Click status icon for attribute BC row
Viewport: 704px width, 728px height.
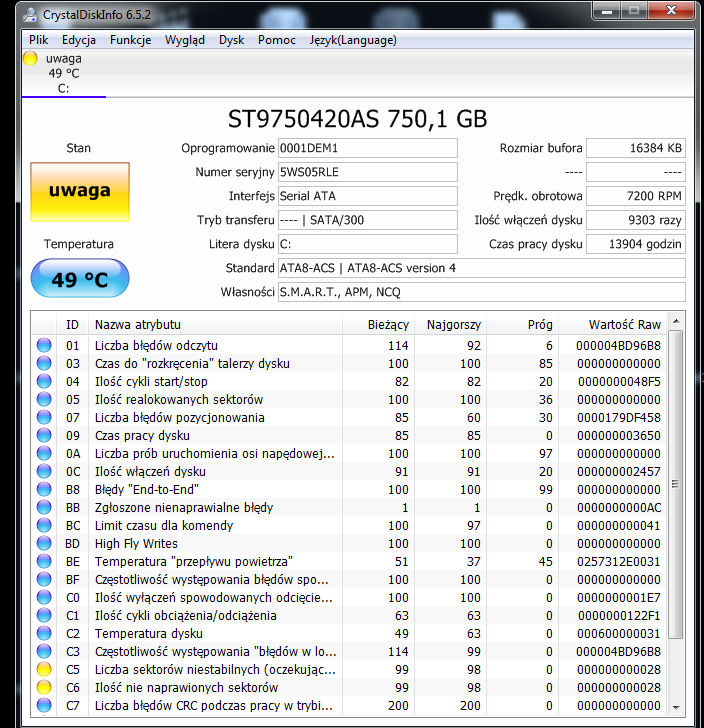[x=44, y=526]
